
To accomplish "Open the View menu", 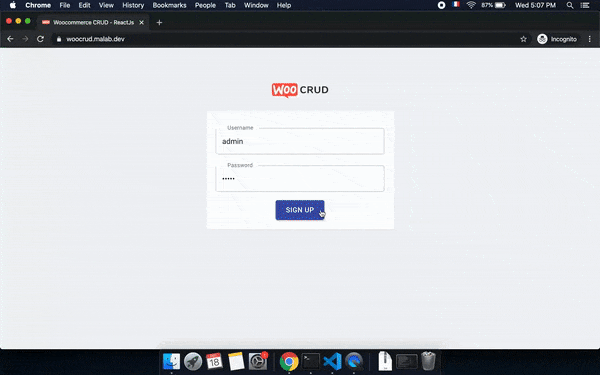I will pos(106,5).
